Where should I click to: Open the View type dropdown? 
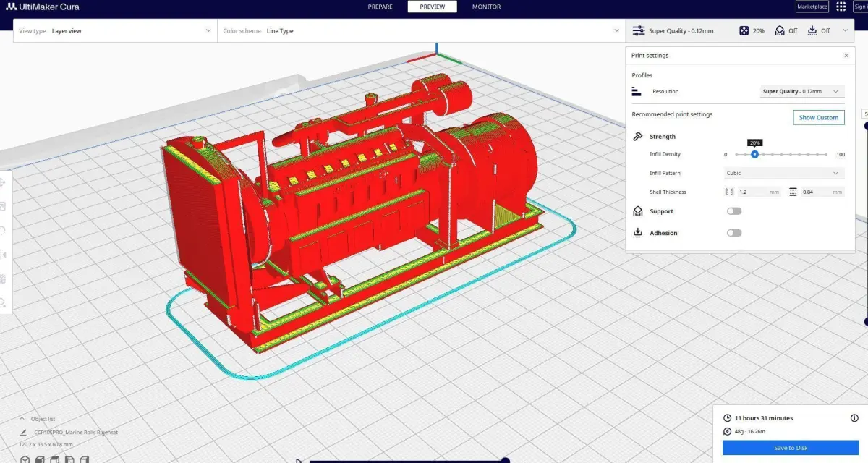pyautogui.click(x=115, y=30)
